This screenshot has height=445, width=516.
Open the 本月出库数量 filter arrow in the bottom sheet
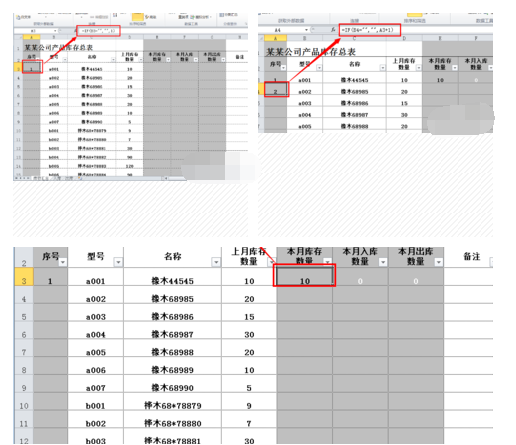pos(439,262)
